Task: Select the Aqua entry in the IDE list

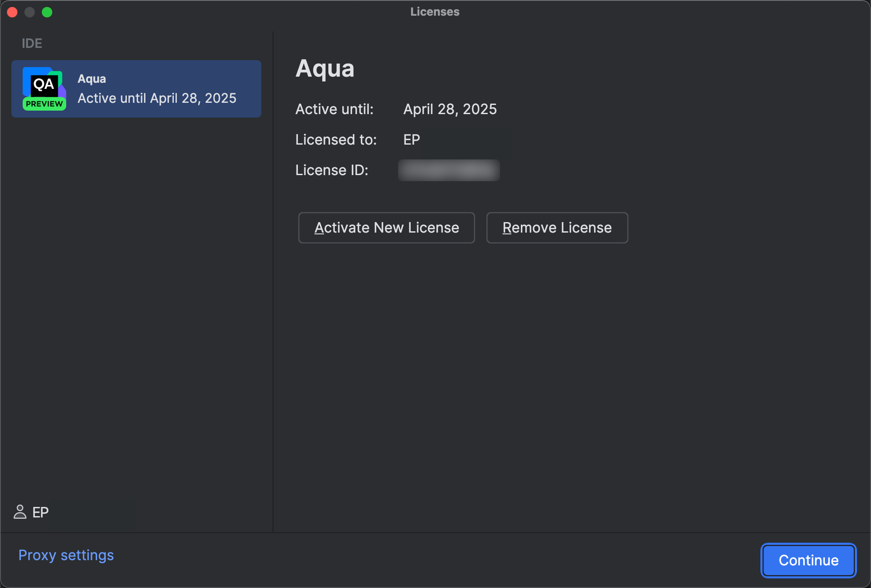Action: coord(136,88)
